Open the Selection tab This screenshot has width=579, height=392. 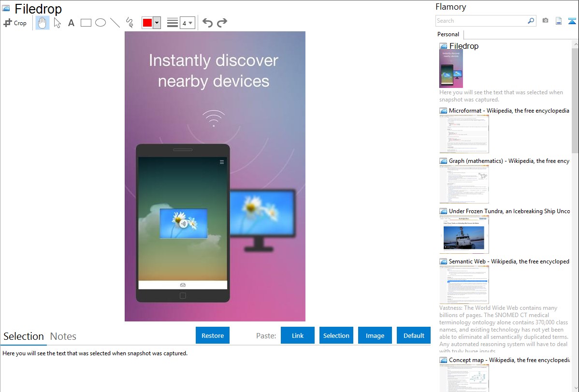(x=24, y=336)
